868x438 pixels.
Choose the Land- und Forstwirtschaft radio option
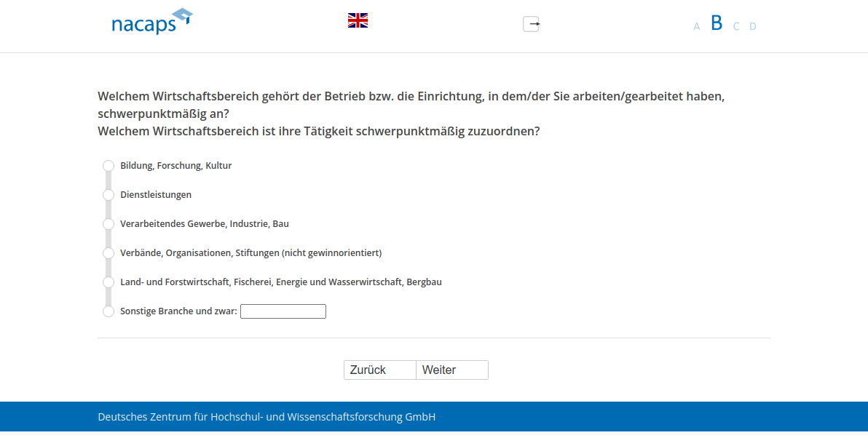pyautogui.click(x=108, y=282)
